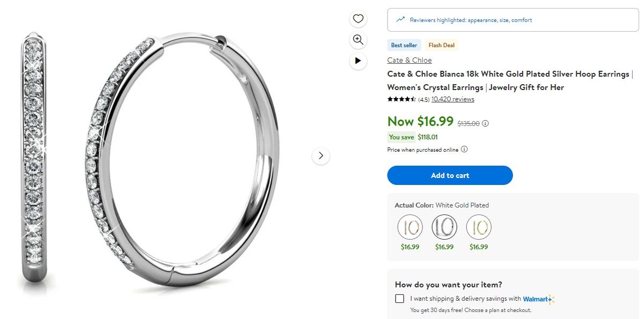The width and height of the screenshot is (644, 319).
Task: Select the middle color variant swatch
Action: pos(444,227)
